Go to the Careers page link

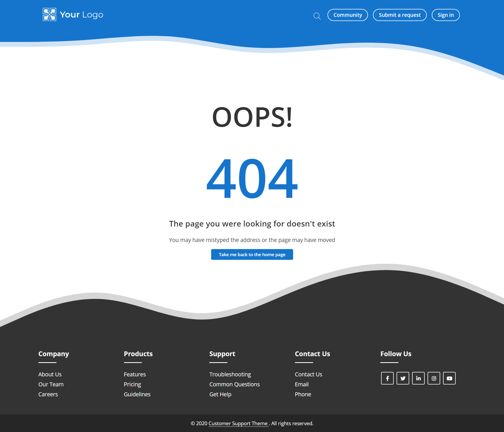(x=48, y=394)
